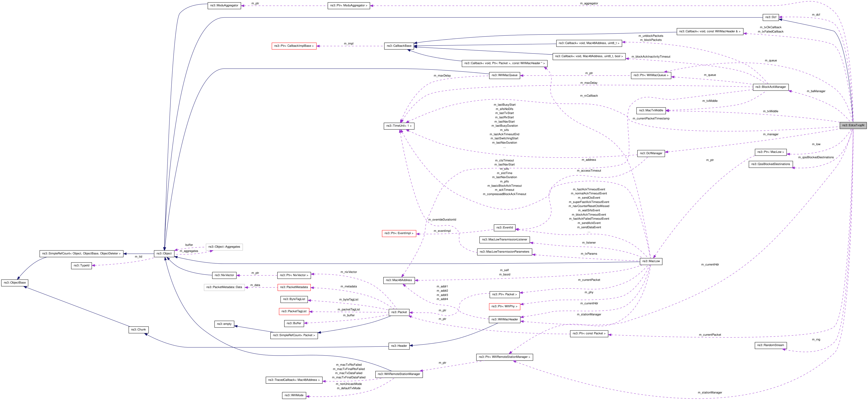
Task: Open ns3::MacLowTransmissionListener node
Action: tap(504, 240)
